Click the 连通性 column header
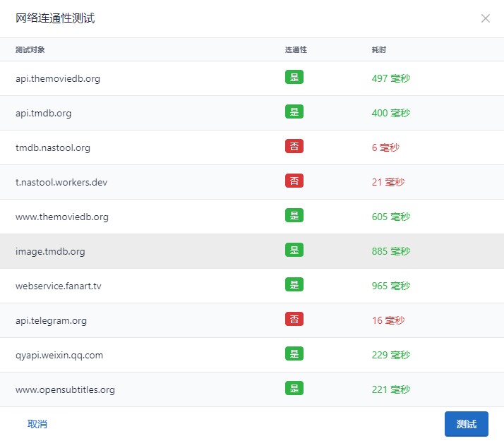Screen dimensions: 504x448 (x=296, y=50)
